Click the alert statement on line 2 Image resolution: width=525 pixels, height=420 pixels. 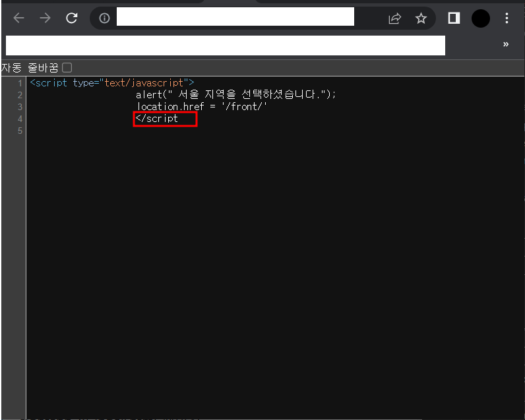pyautogui.click(x=235, y=94)
